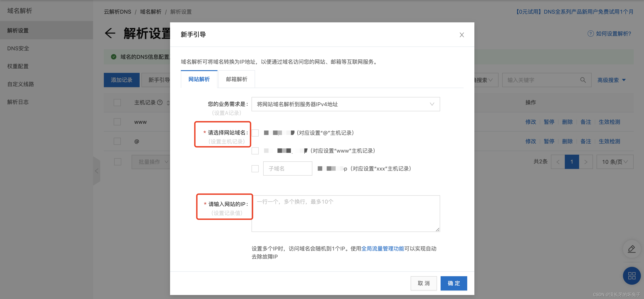
Task: Switch to the 网站解析 tab
Action: (x=199, y=79)
